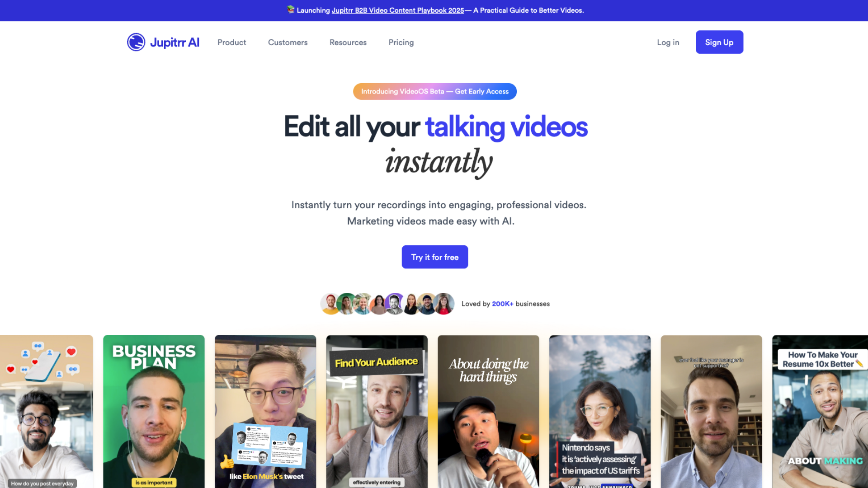Expand the Resources menu
The height and width of the screenshot is (488, 868).
pos(348,42)
